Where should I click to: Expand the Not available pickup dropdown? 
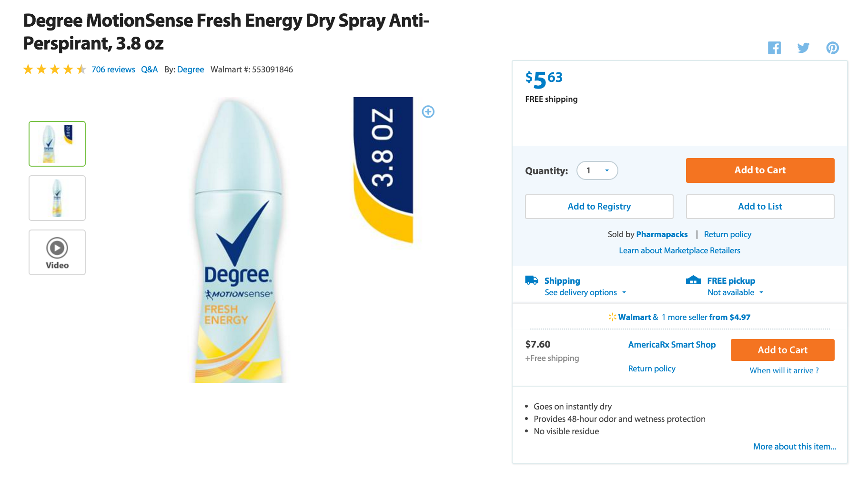click(x=735, y=292)
